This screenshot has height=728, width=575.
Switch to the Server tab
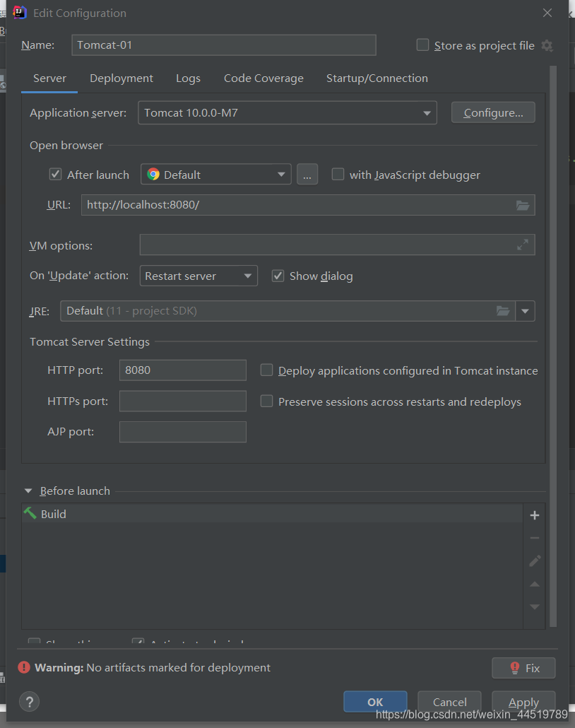tap(49, 78)
